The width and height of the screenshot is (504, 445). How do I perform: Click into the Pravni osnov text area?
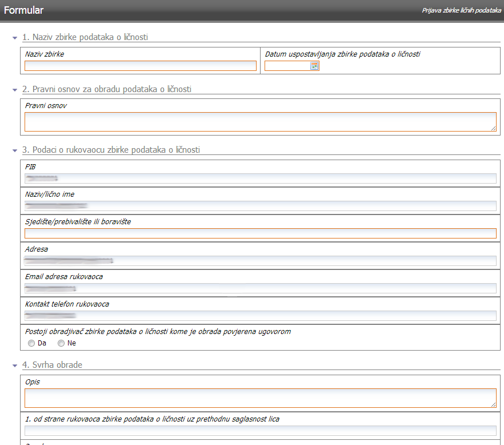[260, 122]
